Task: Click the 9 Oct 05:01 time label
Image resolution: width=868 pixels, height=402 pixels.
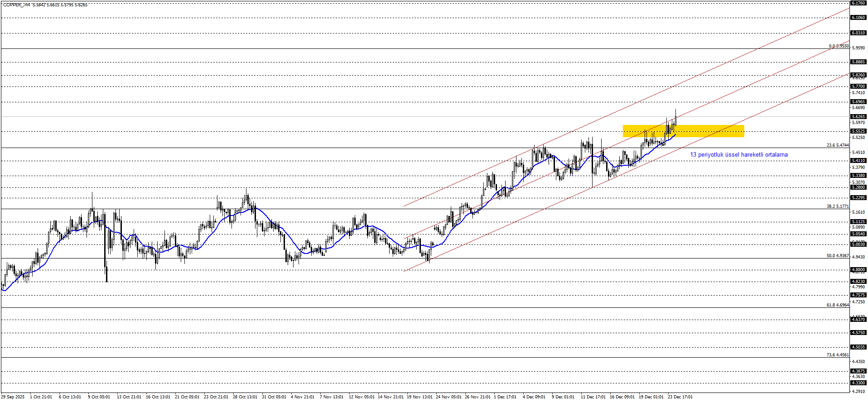Action: pos(99,397)
